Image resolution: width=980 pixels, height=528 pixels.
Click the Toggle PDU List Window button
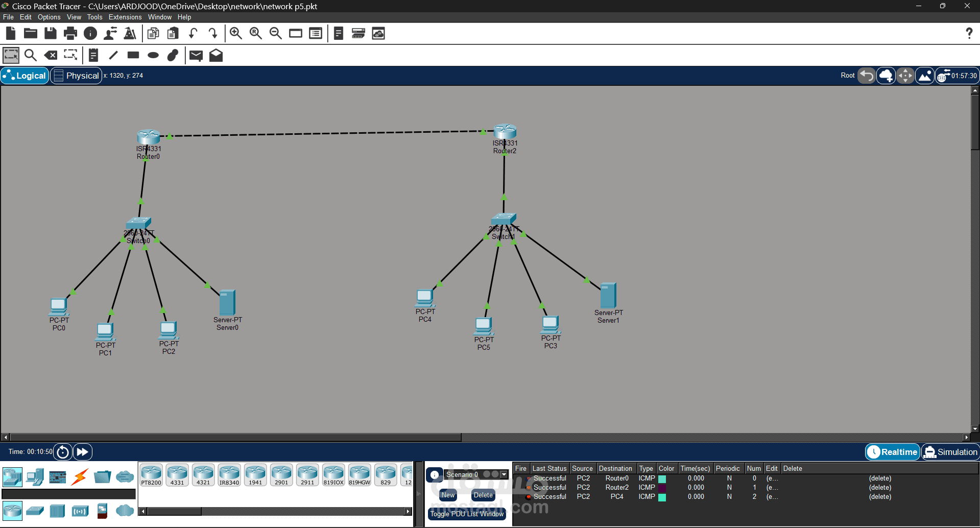click(x=467, y=514)
